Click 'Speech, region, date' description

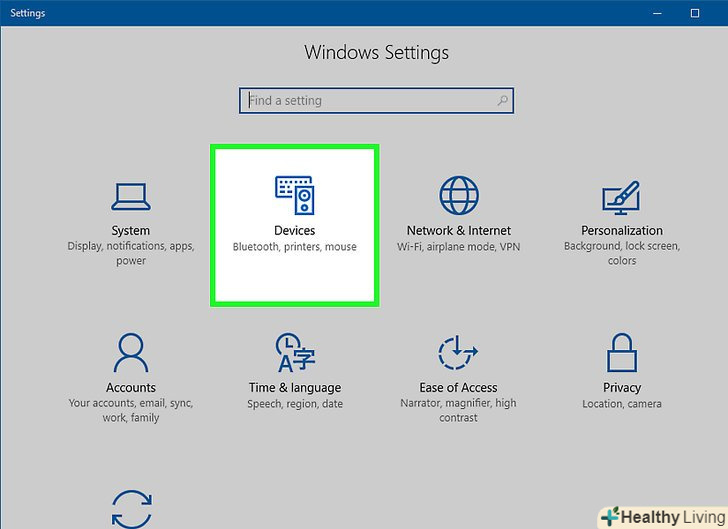[x=295, y=404]
